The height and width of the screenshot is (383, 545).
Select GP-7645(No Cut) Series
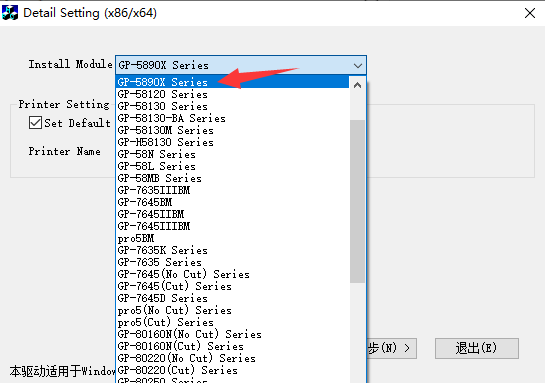(233, 274)
